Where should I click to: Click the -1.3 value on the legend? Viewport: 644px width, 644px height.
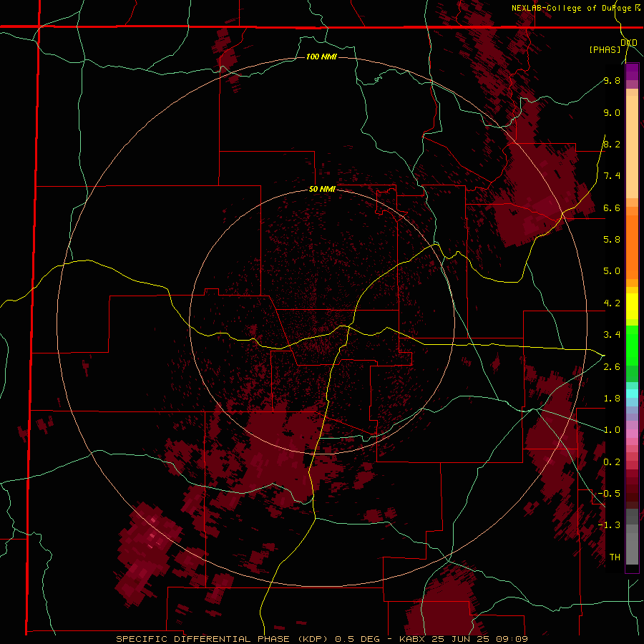(x=609, y=525)
